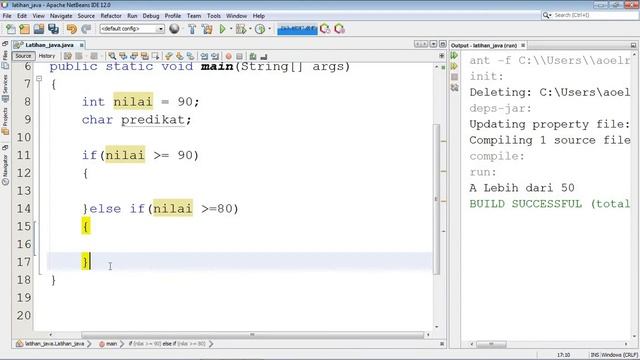640x360 pixels.
Task: Click the Open Project toolbar icon
Action: point(39,29)
